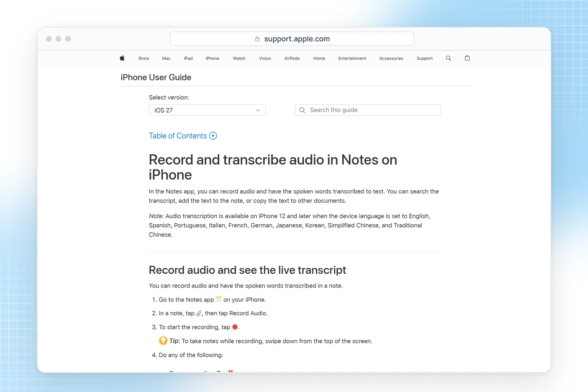
Task: Open the Mac menu
Action: [x=166, y=58]
